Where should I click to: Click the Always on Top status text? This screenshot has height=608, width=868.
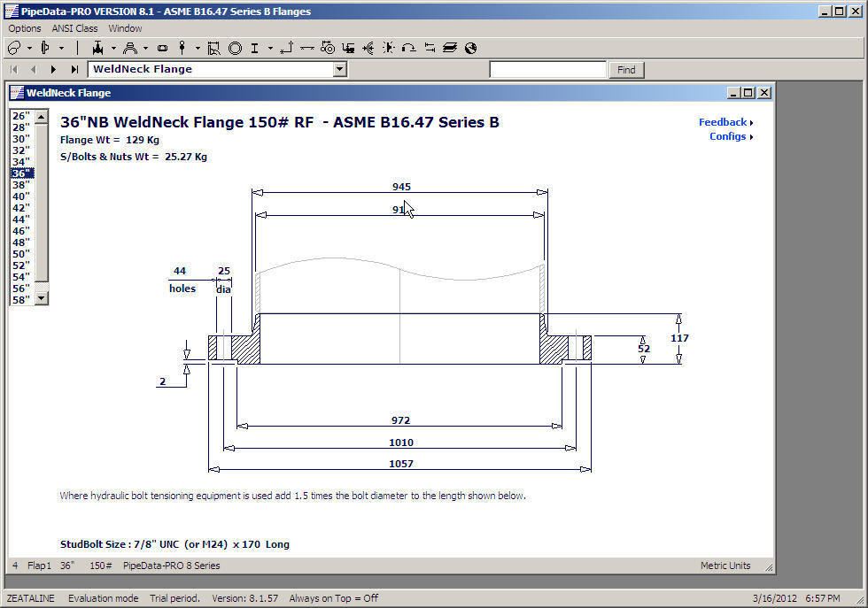[334, 598]
